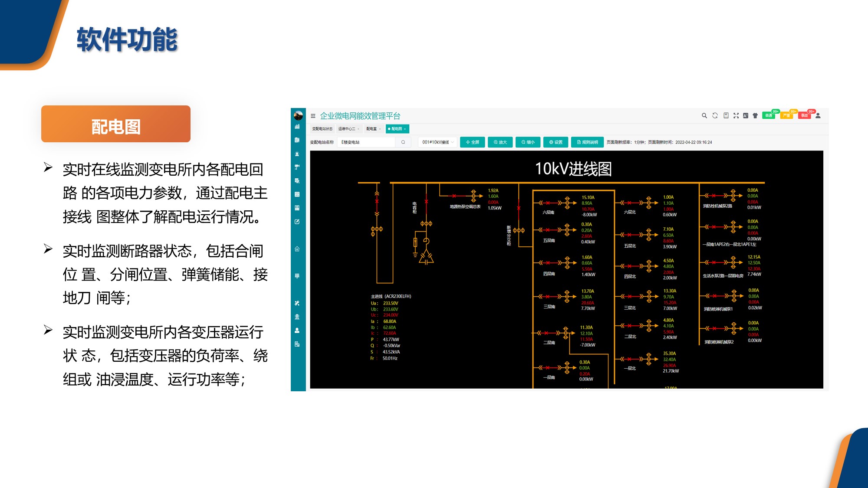The height and width of the screenshot is (488, 868).
Task: Click the red 事故 alarm badge
Action: pyautogui.click(x=804, y=115)
